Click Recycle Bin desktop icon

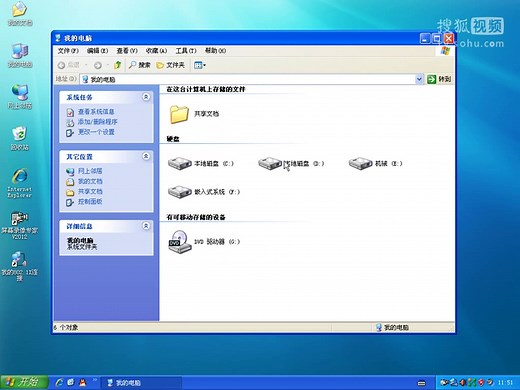click(20, 138)
